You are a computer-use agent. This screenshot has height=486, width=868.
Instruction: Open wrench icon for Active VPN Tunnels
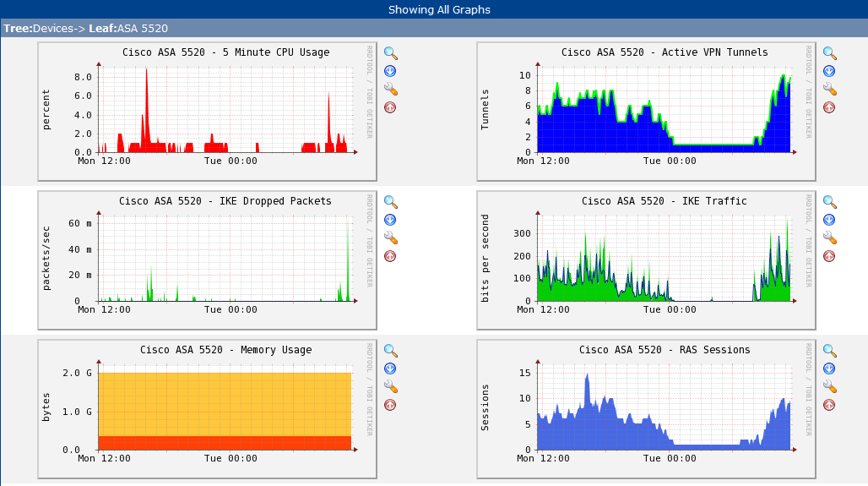click(830, 90)
